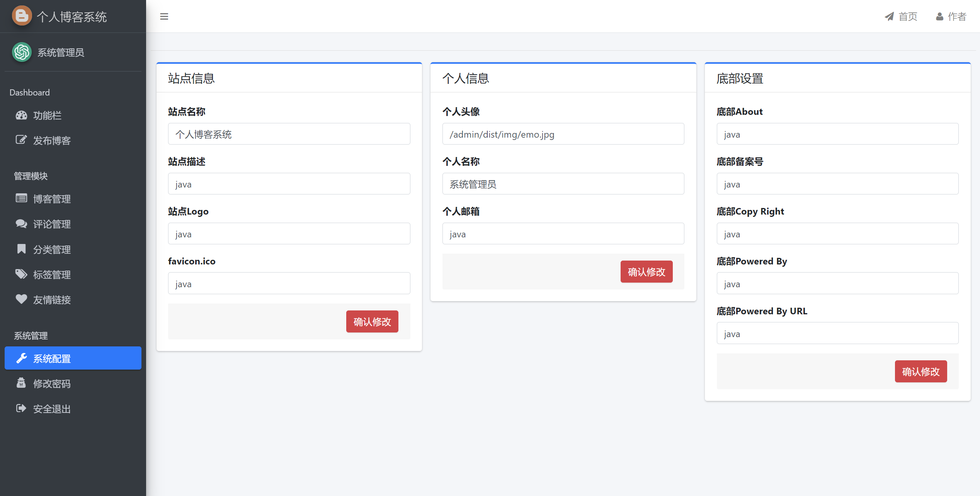Click the blog logo icon in sidebar header
The height and width of the screenshot is (496, 980).
pyautogui.click(x=22, y=16)
